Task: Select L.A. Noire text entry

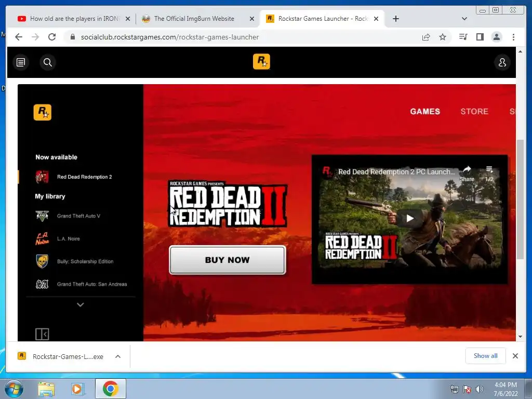Action: point(69,238)
